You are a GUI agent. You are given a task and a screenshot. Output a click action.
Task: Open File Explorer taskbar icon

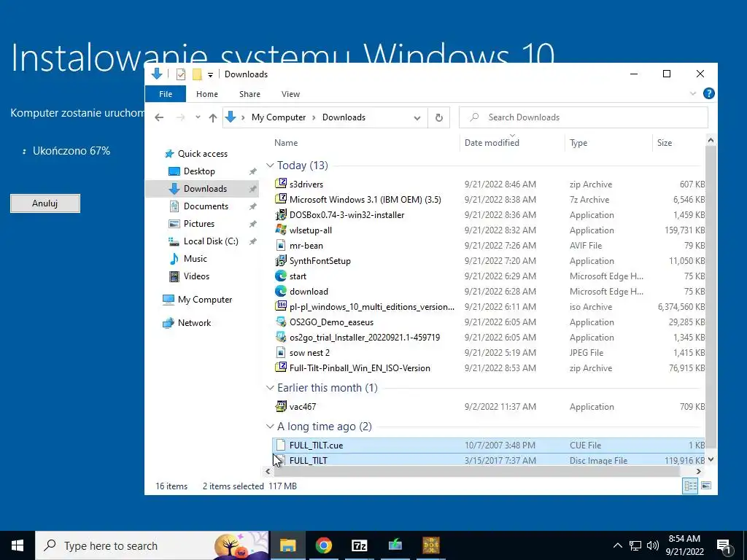click(x=287, y=545)
